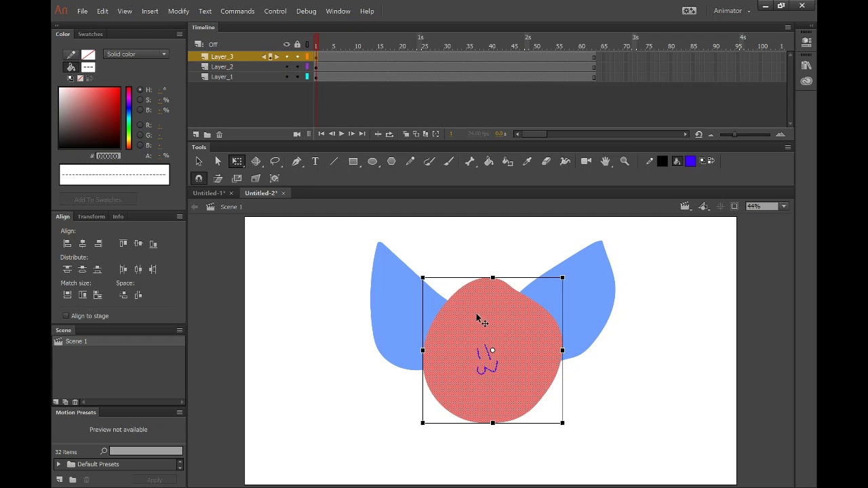
Task: Pick the Text tool
Action: [315, 161]
